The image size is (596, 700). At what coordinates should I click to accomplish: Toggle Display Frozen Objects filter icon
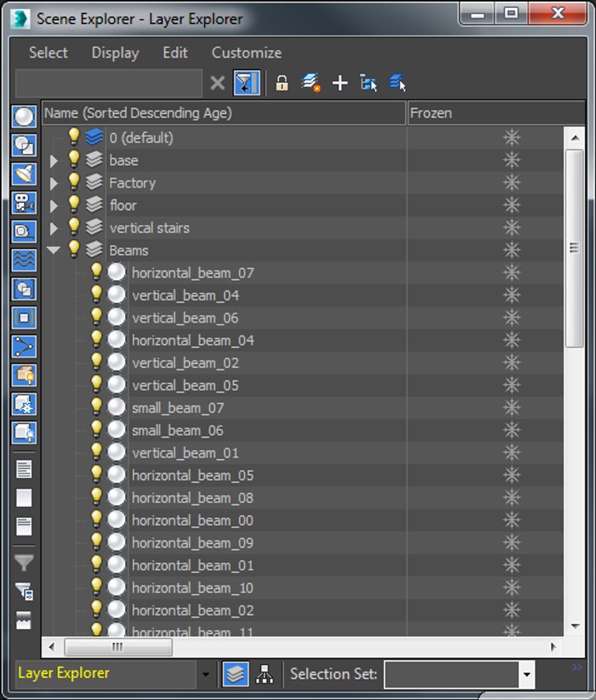pyautogui.click(x=23, y=404)
